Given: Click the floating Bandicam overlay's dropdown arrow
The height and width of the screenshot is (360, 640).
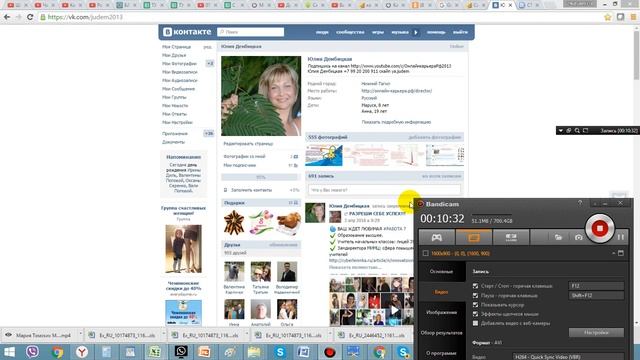Looking at the screenshot, I should coord(561,131).
